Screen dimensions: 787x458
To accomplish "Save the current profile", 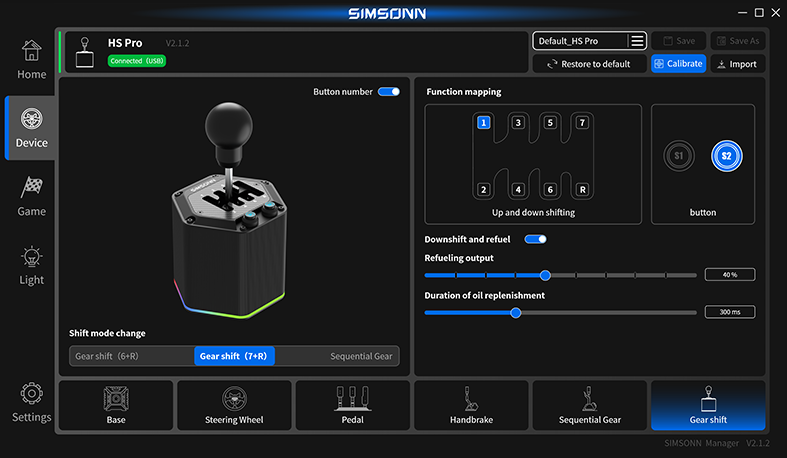I will 679,41.
